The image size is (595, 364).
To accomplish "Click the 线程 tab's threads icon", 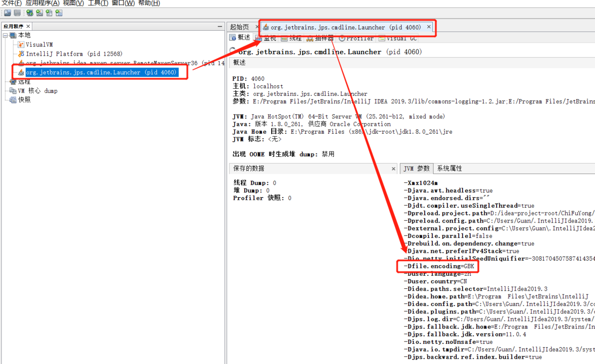I will [x=285, y=38].
